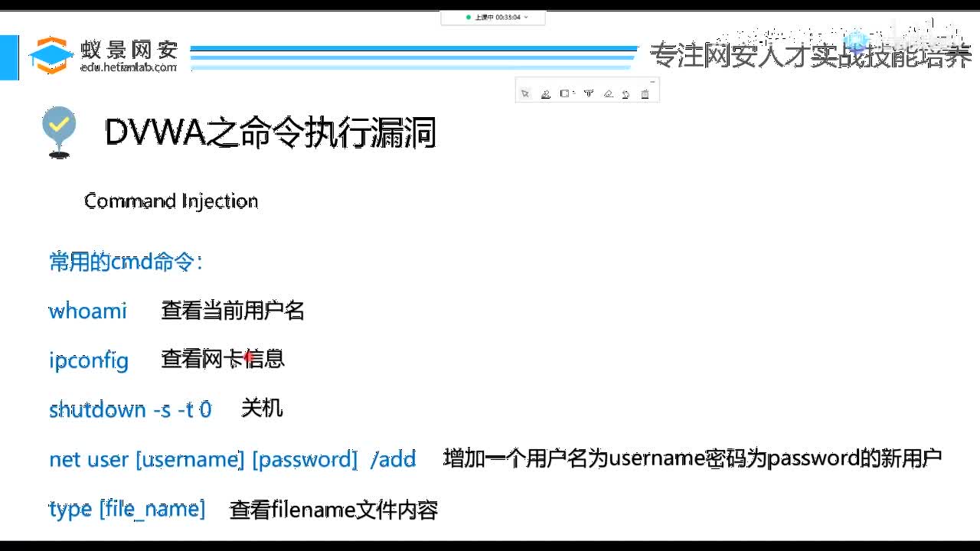The height and width of the screenshot is (551, 980).
Task: Select the pen drawing tool
Action: pyautogui.click(x=546, y=93)
